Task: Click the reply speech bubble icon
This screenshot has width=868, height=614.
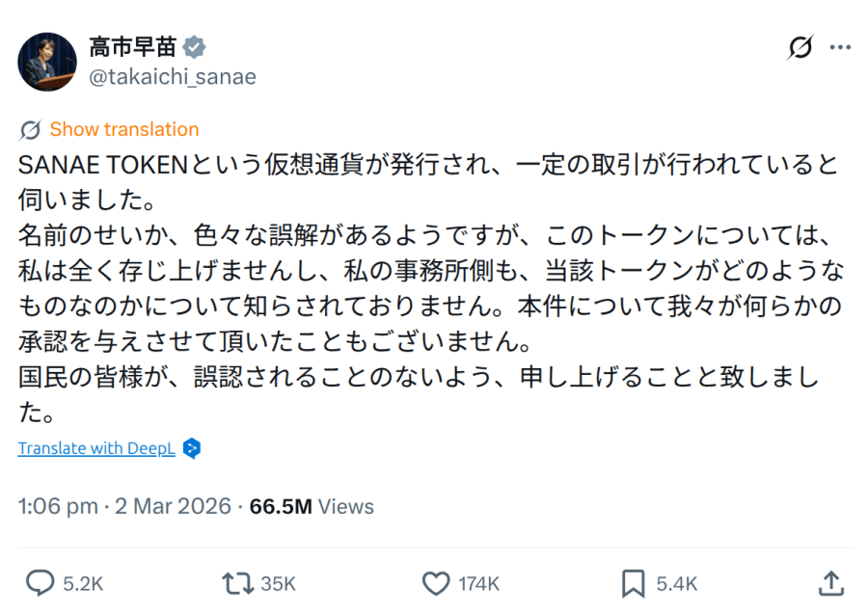Action: point(40,583)
